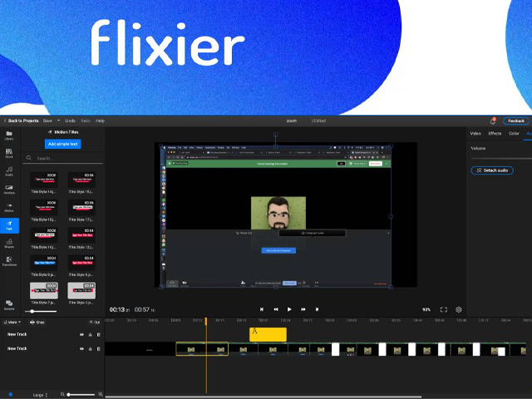This screenshot has width=532, height=399.
Task: Click the Cut tool in timeline
Action: coord(95,322)
